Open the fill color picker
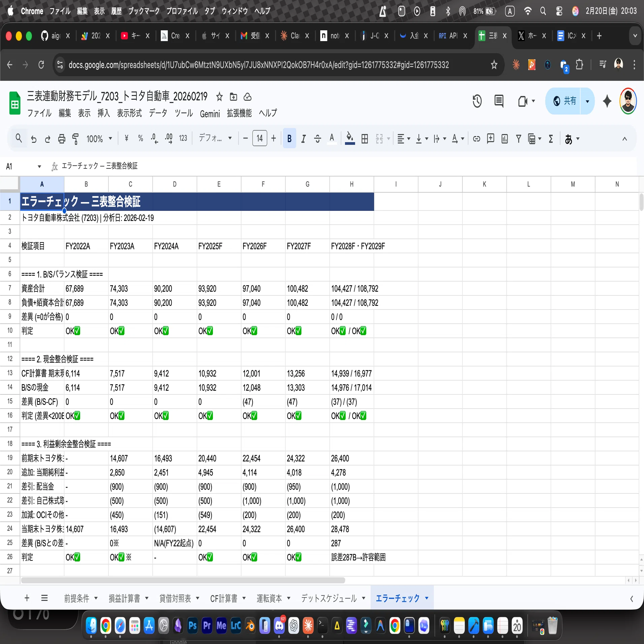644x644 pixels. point(350,138)
